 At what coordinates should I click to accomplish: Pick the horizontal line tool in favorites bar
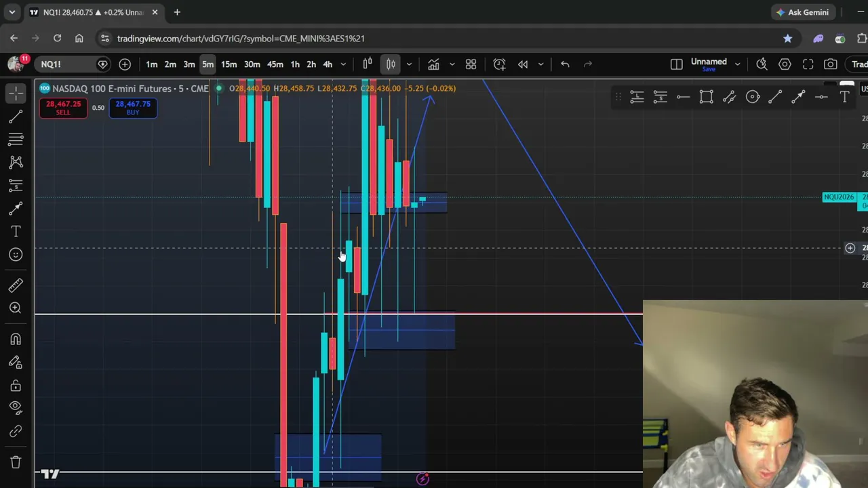click(x=821, y=97)
